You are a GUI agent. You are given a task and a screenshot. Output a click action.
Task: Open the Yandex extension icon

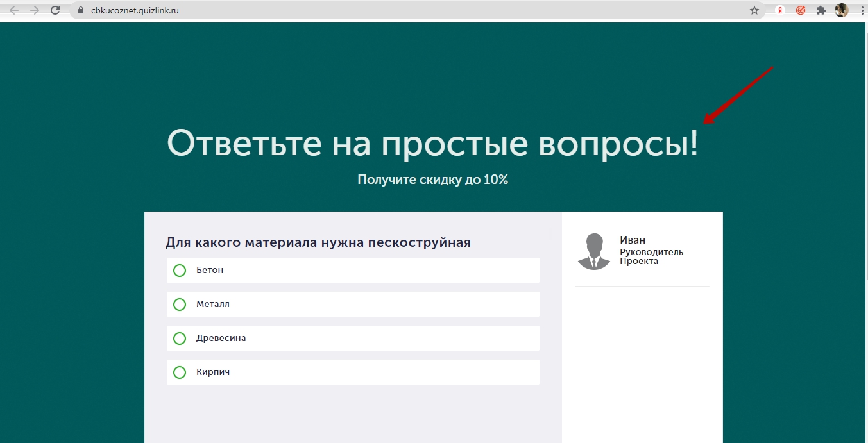779,10
